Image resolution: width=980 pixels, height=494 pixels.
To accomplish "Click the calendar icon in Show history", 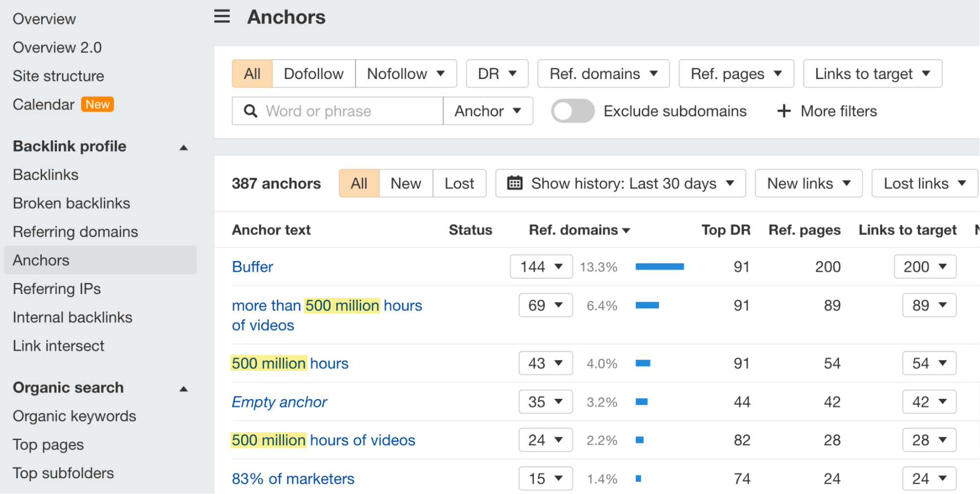I will tap(514, 183).
